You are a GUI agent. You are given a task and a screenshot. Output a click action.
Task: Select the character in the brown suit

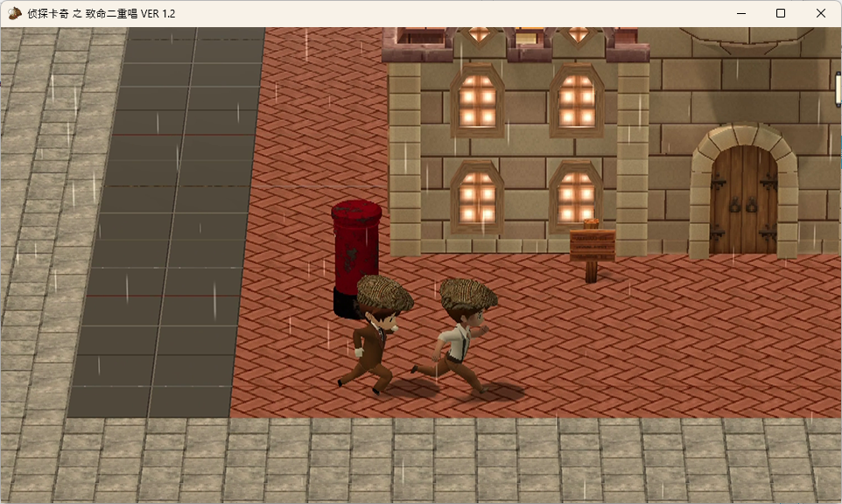pyautogui.click(x=375, y=335)
